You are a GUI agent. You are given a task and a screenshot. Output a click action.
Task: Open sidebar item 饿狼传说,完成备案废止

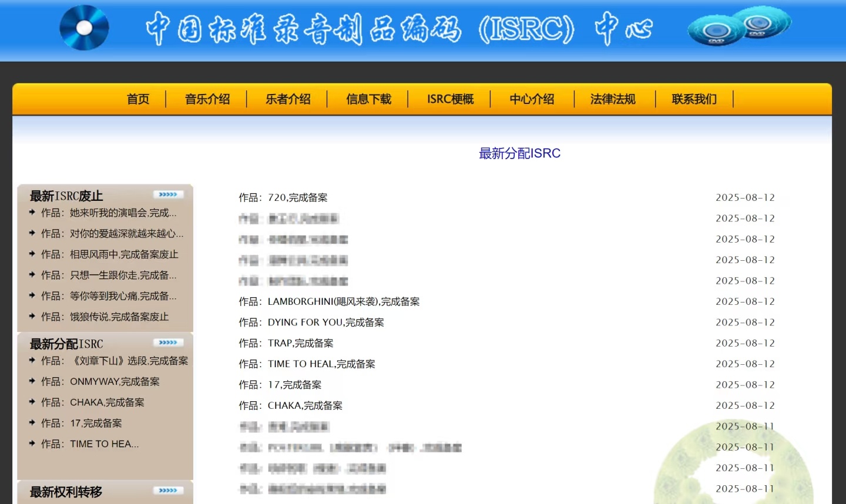(x=105, y=317)
